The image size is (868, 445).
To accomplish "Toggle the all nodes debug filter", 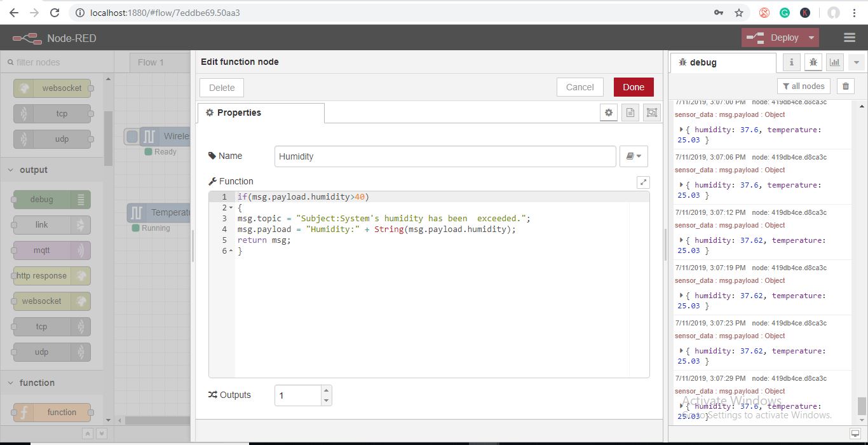I will (803, 86).
